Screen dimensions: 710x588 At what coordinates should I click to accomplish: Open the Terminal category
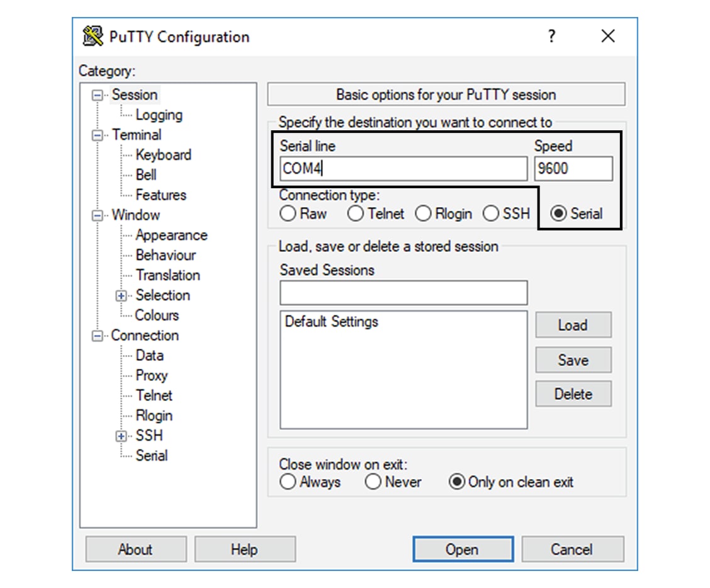(137, 135)
